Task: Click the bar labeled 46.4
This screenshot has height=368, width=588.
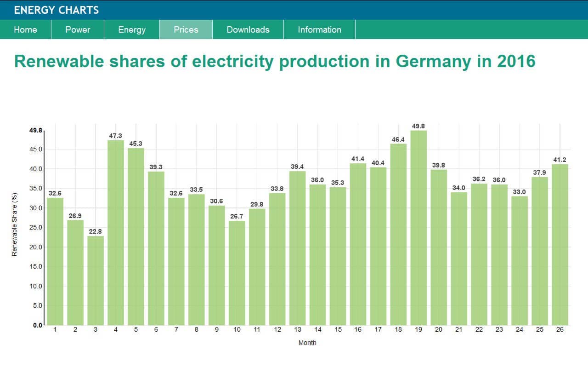Action: click(398, 235)
